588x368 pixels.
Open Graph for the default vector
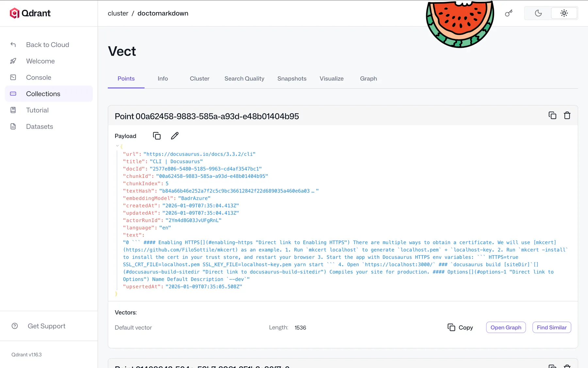click(506, 327)
